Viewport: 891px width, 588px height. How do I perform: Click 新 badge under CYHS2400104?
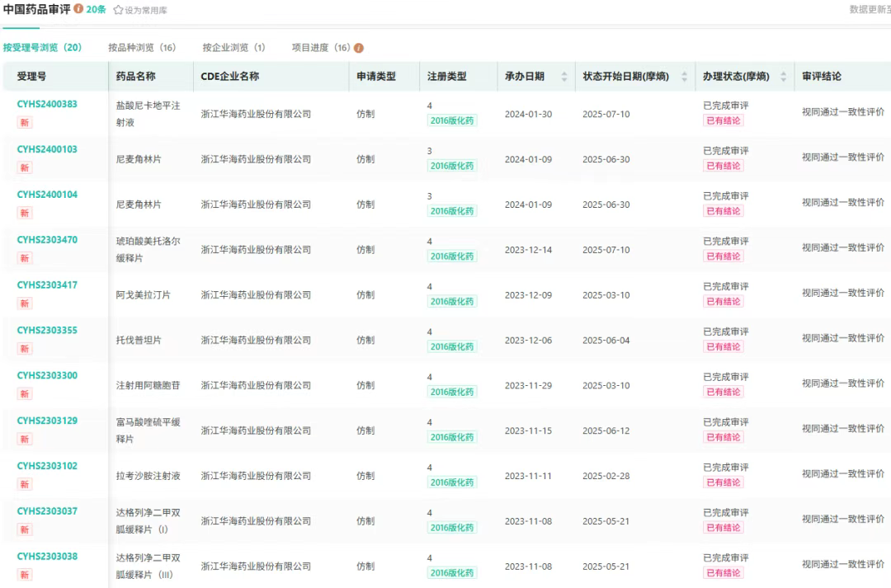point(25,213)
